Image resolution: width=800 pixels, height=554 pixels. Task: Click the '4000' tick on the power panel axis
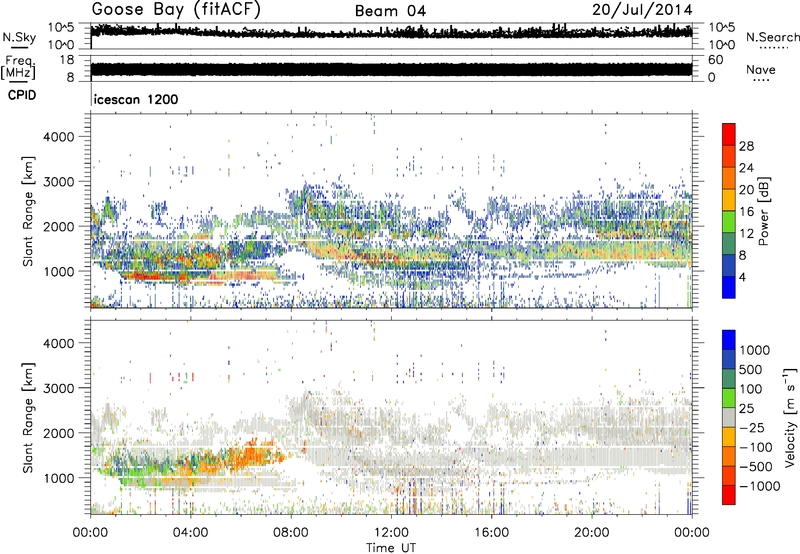59,137
